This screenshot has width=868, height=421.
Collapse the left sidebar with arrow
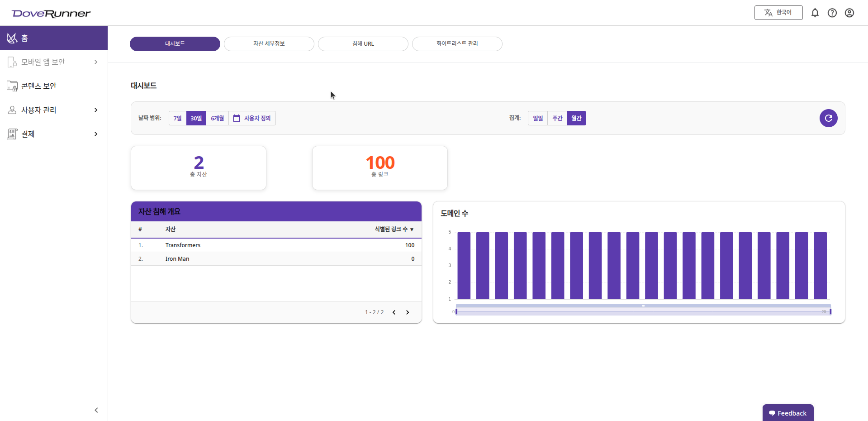pyautogui.click(x=96, y=410)
